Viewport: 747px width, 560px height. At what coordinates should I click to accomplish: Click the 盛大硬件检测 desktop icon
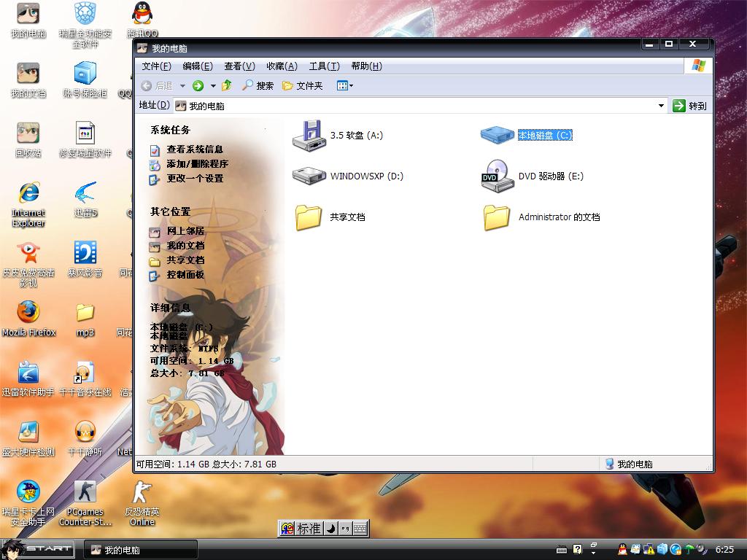coord(28,439)
